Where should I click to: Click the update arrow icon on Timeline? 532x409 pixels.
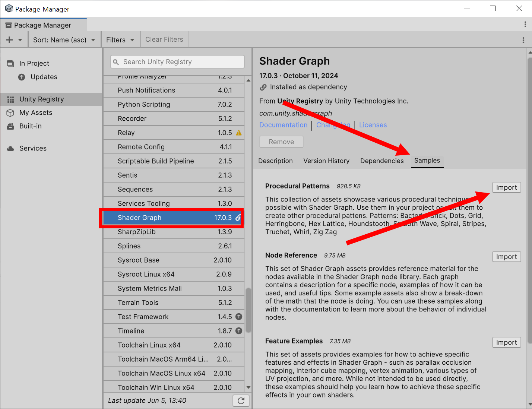pos(239,331)
